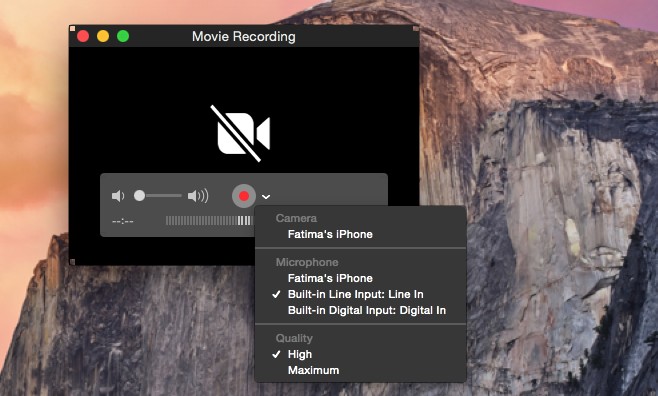This screenshot has width=658, height=396.
Task: Close the Movie Recording window
Action: pyautogui.click(x=83, y=36)
